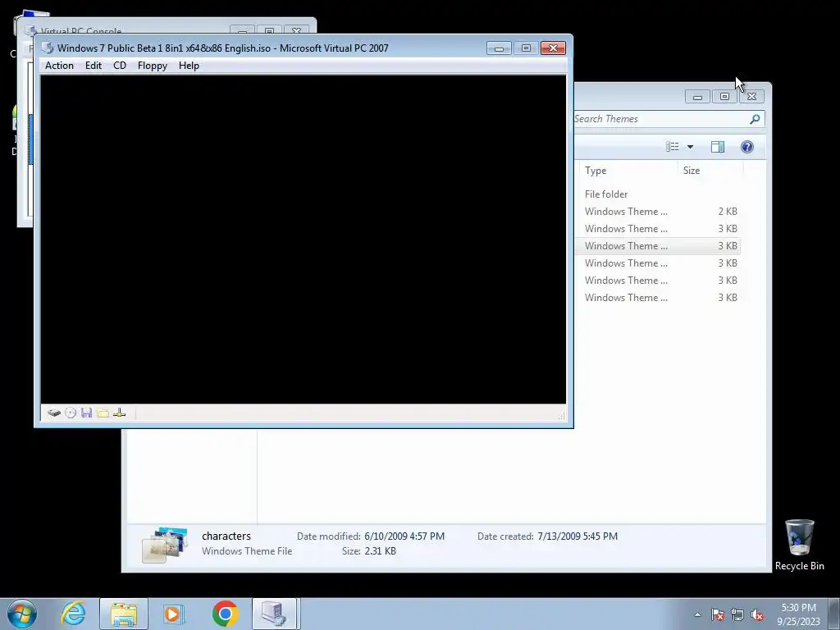Viewport: 840px width, 630px height.
Task: Minimize the Themes Explorer window
Action: point(697,97)
